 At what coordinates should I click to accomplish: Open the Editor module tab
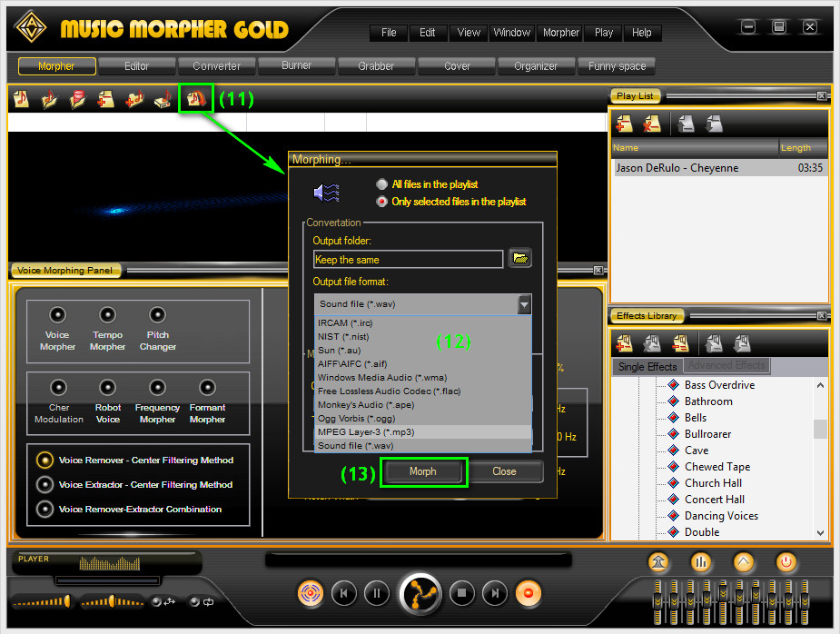pos(136,66)
